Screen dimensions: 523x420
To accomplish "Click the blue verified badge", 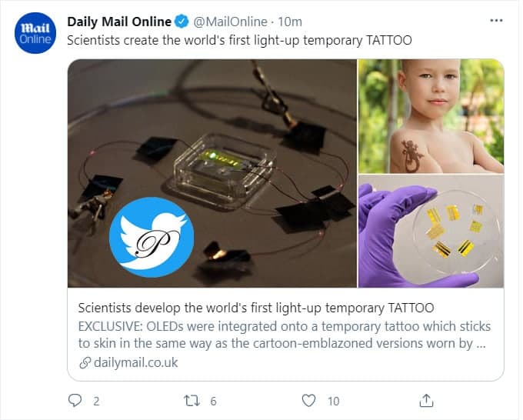I will click(182, 22).
